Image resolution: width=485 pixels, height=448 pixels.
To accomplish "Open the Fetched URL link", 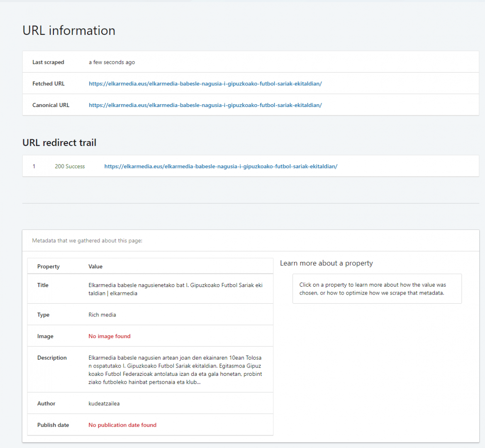I will pos(205,83).
